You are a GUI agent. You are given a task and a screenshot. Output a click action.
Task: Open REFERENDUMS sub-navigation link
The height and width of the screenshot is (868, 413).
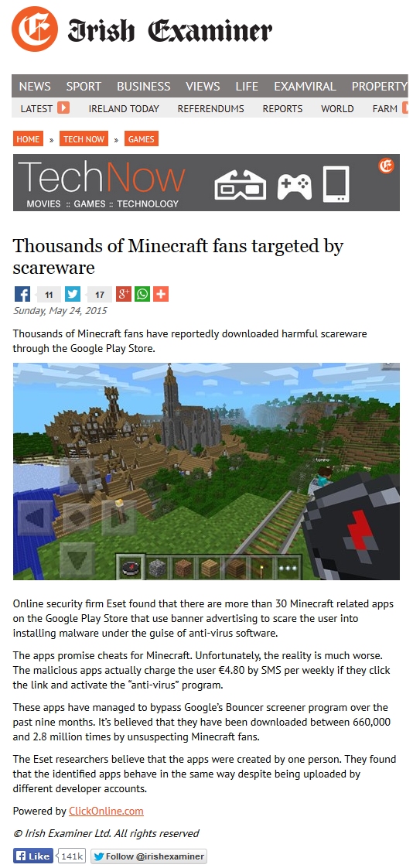210,108
